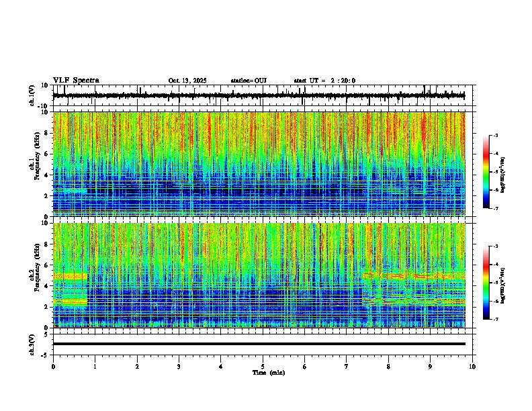Screen dimensions: 532x411
Task: Click time axis tick label '5'
Action: click(263, 367)
